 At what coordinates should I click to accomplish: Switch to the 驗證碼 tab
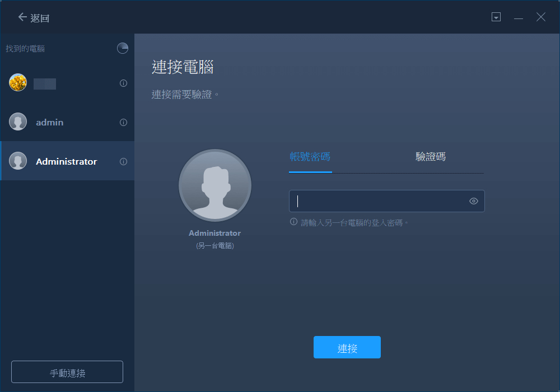(431, 157)
